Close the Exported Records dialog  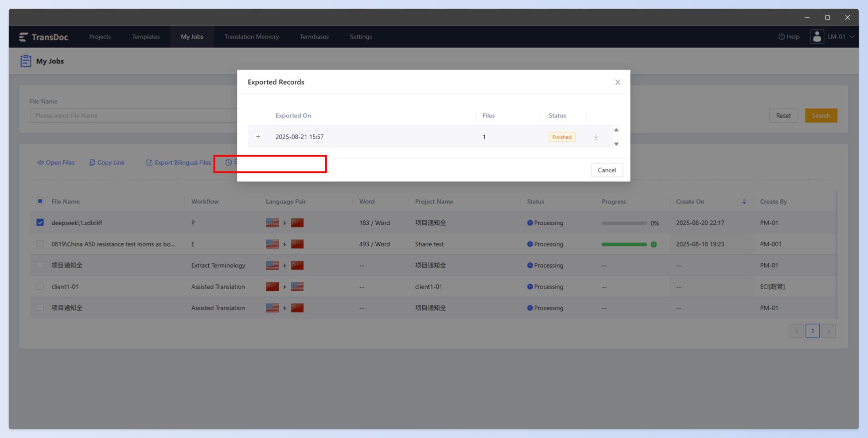click(618, 82)
